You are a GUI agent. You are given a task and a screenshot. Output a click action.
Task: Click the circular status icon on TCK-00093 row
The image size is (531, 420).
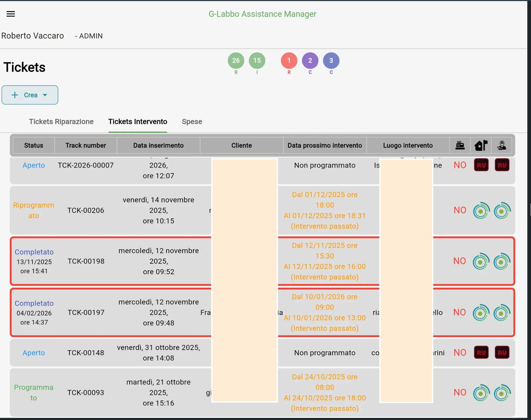(x=481, y=393)
